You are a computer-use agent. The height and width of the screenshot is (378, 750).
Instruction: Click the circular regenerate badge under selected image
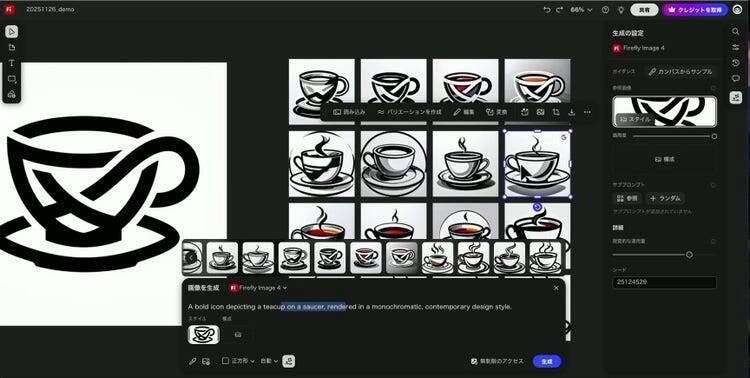pyautogui.click(x=537, y=207)
